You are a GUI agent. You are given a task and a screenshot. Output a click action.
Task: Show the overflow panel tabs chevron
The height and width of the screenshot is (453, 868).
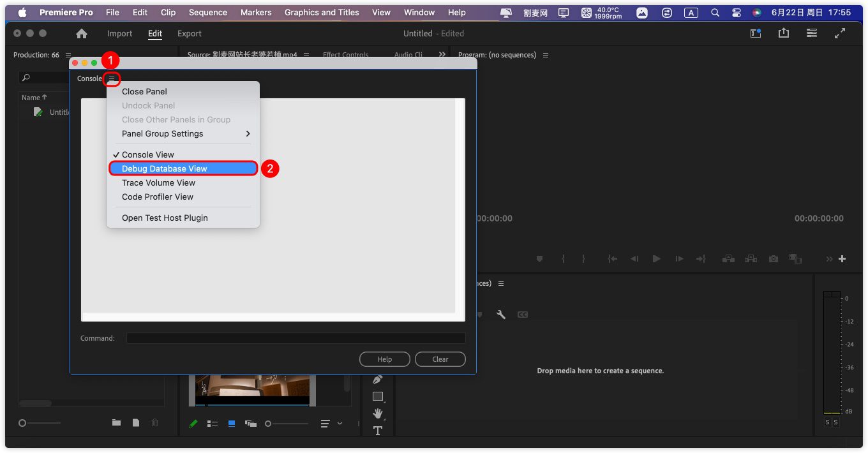[x=442, y=55]
